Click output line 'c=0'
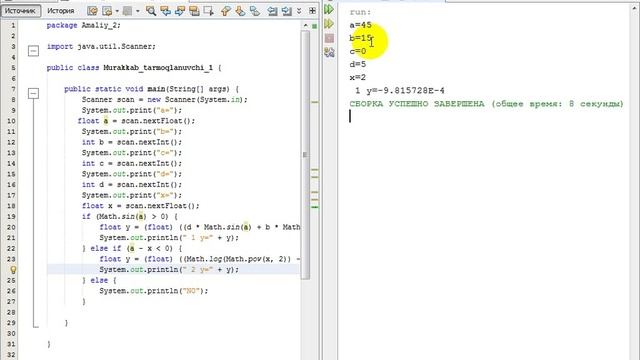 358,51
